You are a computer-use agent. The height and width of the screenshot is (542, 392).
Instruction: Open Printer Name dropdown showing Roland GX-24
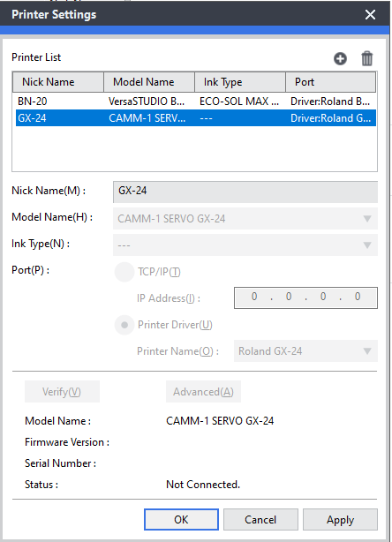coord(305,351)
